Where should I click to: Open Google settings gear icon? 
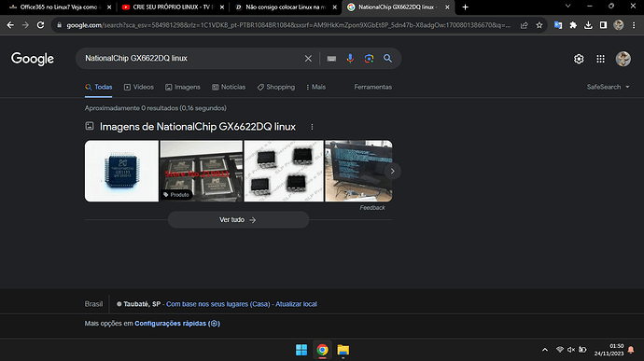[579, 59]
